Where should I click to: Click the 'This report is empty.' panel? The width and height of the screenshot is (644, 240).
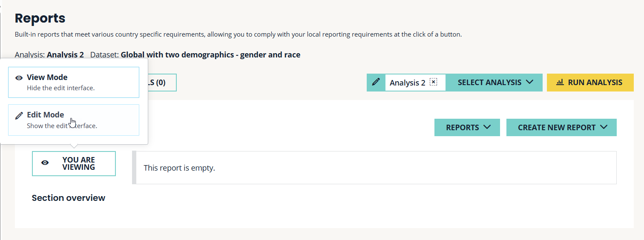point(374,168)
